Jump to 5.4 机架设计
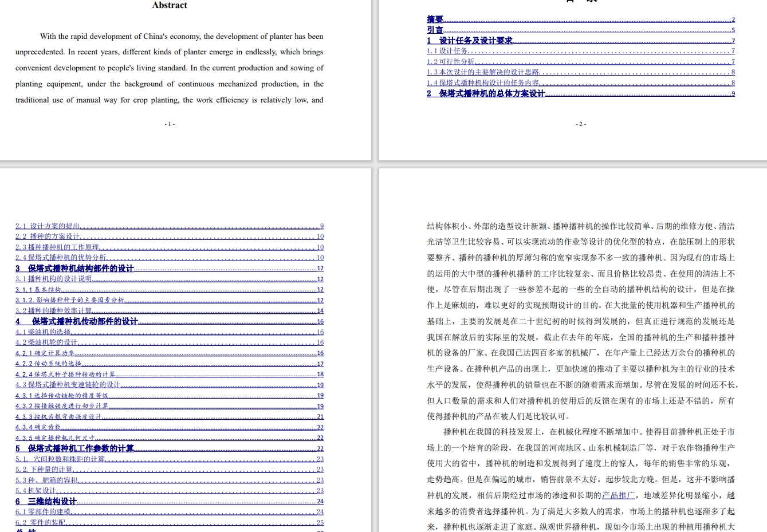This screenshot has height=532, width=767. [x=170, y=491]
